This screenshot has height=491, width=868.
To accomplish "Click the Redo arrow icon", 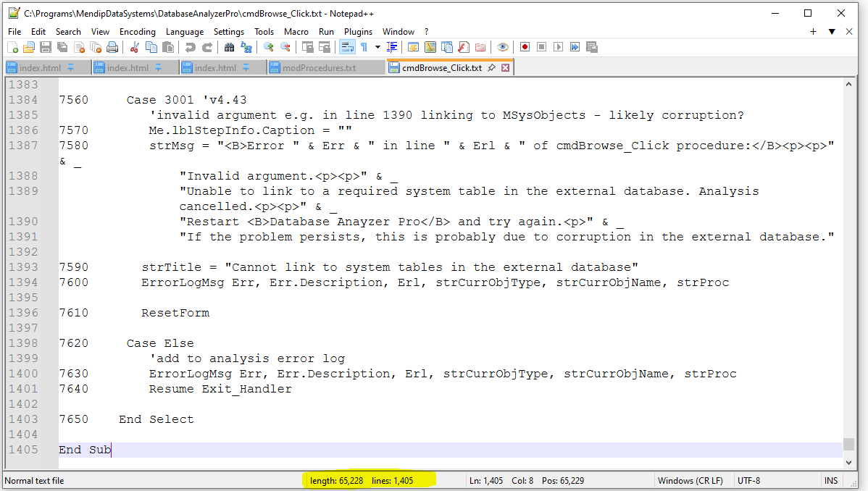I will (x=207, y=48).
